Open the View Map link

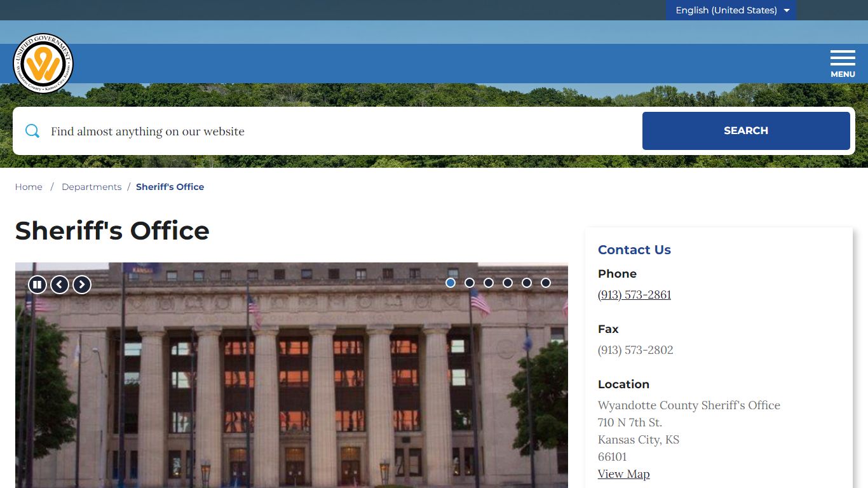623,474
